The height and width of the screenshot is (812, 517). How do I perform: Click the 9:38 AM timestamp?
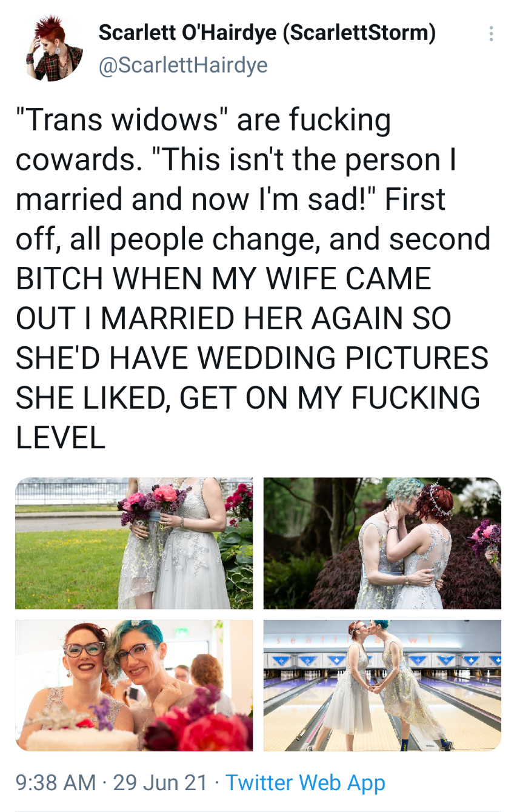56,782
